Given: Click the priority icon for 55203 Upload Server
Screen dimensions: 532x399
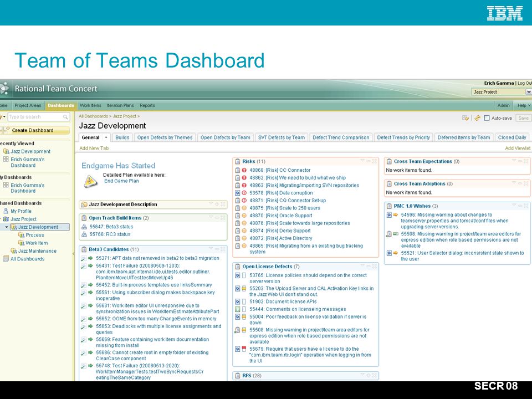Looking at the screenshot, I should point(244,289).
